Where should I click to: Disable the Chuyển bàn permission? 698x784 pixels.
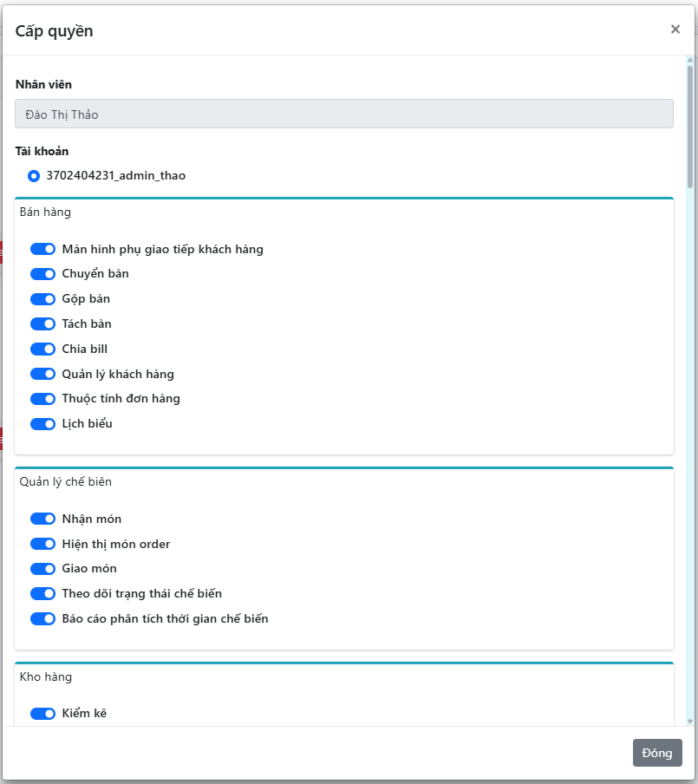[x=42, y=274]
